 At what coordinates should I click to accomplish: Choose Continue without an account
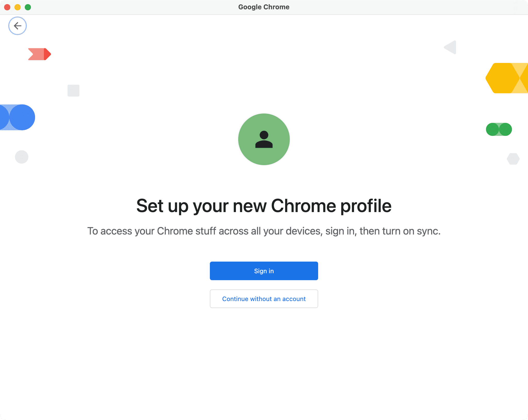click(264, 299)
